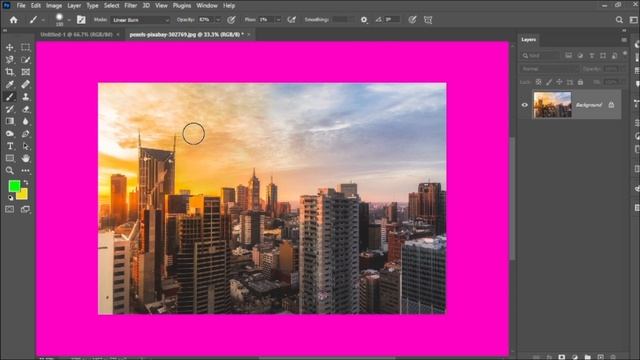Select the Move tool
Image resolution: width=640 pixels, height=360 pixels.
click(x=9, y=47)
